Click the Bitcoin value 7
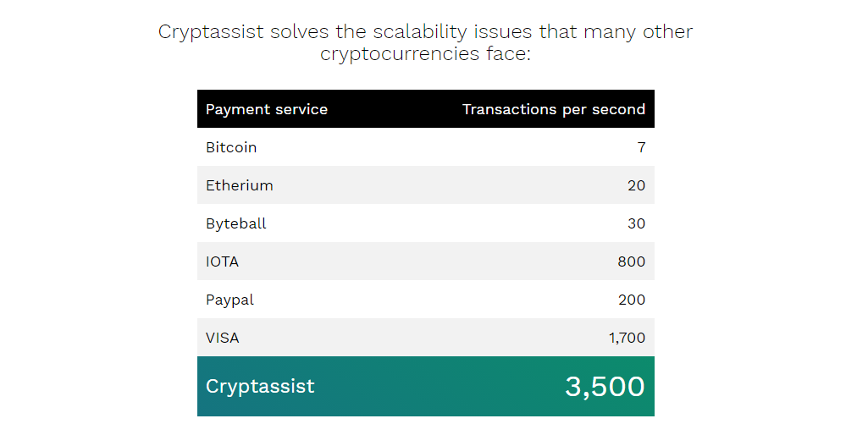 tap(641, 147)
